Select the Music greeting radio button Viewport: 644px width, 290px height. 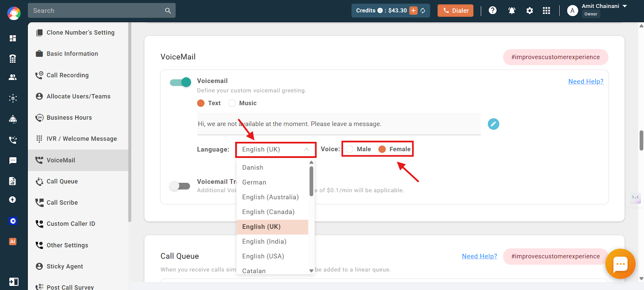tap(232, 103)
